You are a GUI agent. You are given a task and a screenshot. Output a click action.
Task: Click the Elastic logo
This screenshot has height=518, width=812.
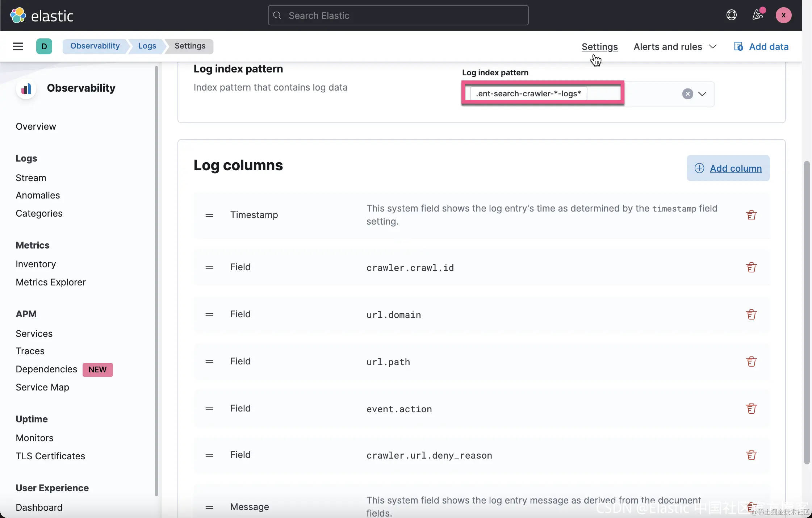[x=42, y=16]
